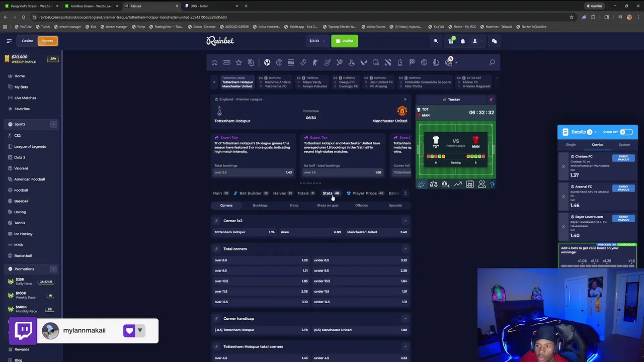Remove the Chelsea FC bet from the betslip

click(563, 166)
